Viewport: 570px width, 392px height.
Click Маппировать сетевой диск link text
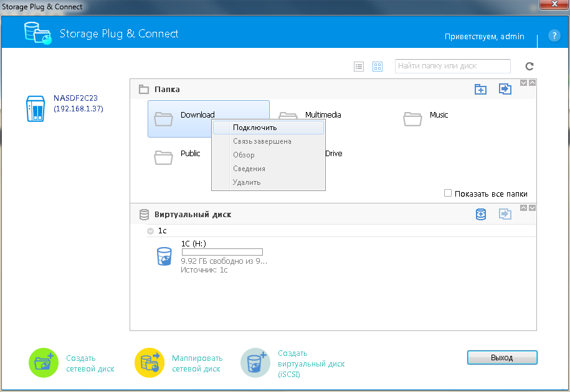(197, 363)
